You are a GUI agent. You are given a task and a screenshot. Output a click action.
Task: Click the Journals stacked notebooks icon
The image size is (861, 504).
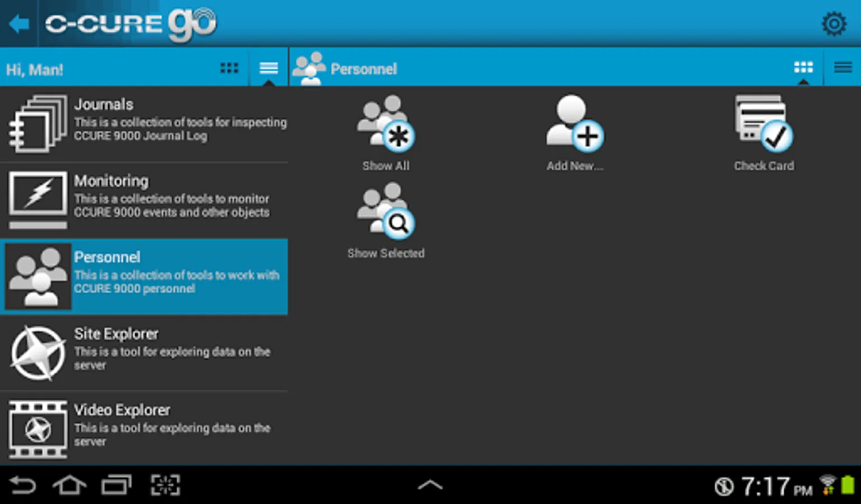coord(38,124)
